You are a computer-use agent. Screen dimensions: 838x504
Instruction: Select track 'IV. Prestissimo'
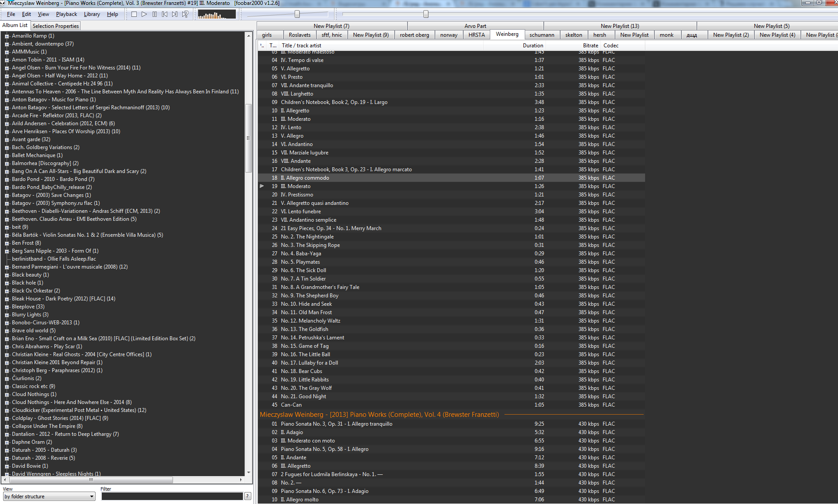[451, 195]
